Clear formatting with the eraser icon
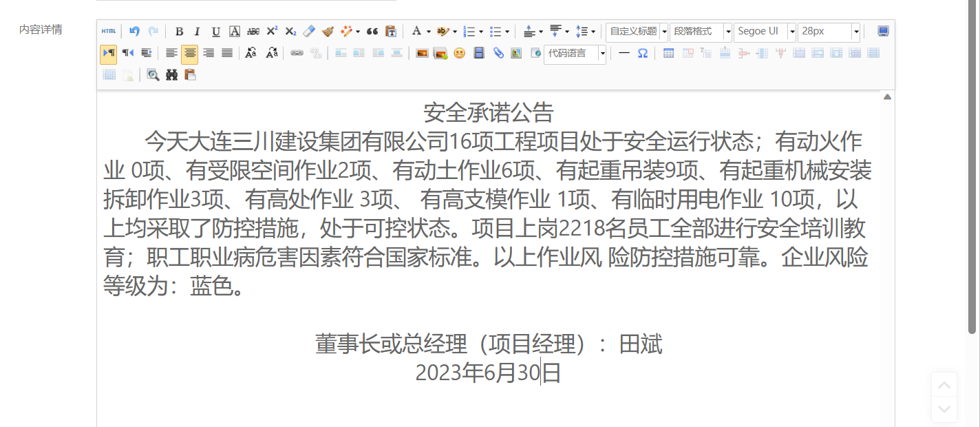This screenshot has height=427, width=980. [309, 31]
